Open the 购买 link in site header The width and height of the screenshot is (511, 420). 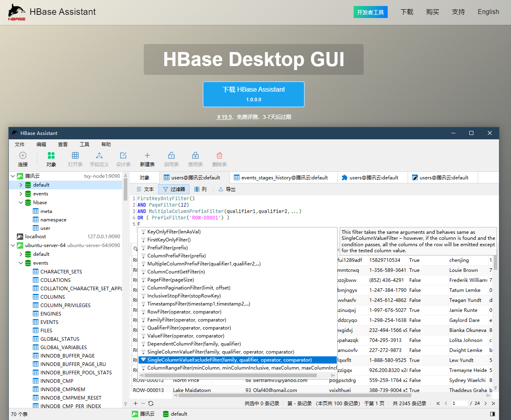coord(433,12)
